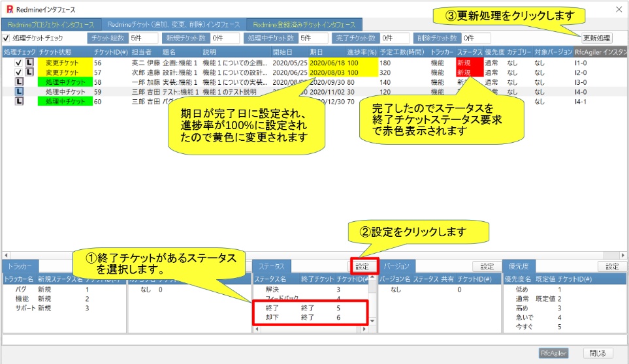
Task: Click the 対象バージョン column header
Action: coord(553,52)
